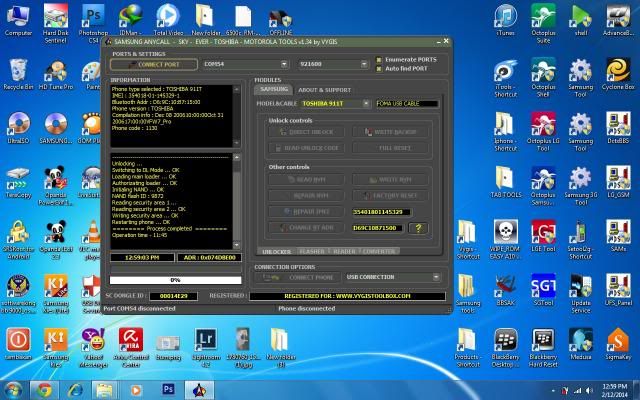Screen dimensions: 640x400
Task: Toggle the Auto find PORT checkbox
Action: (x=379, y=69)
